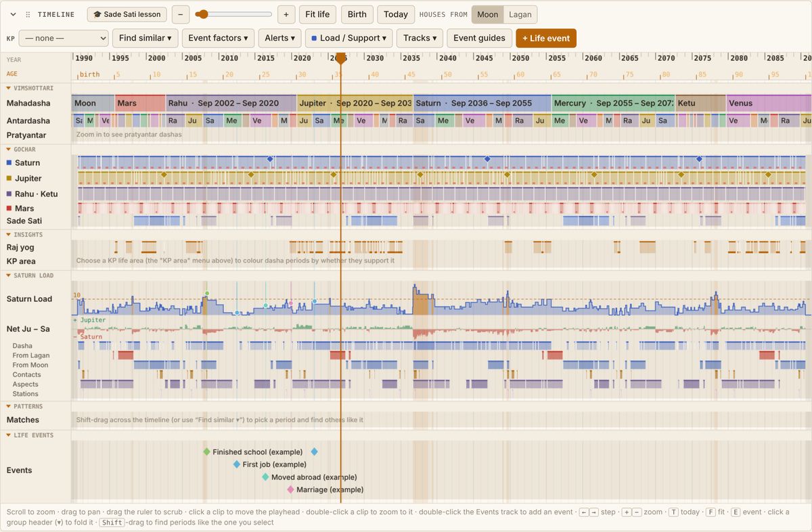Fold the Saturn Load group header

click(x=29, y=275)
